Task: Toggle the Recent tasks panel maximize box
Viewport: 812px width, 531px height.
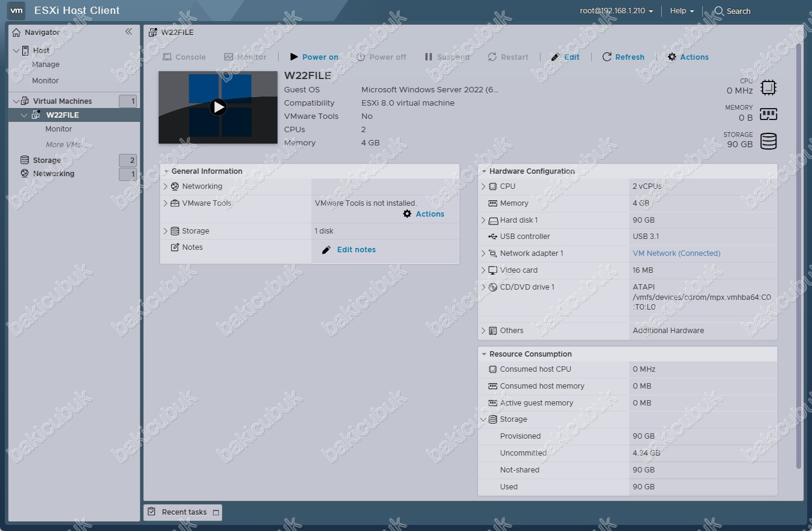Action: (x=216, y=512)
